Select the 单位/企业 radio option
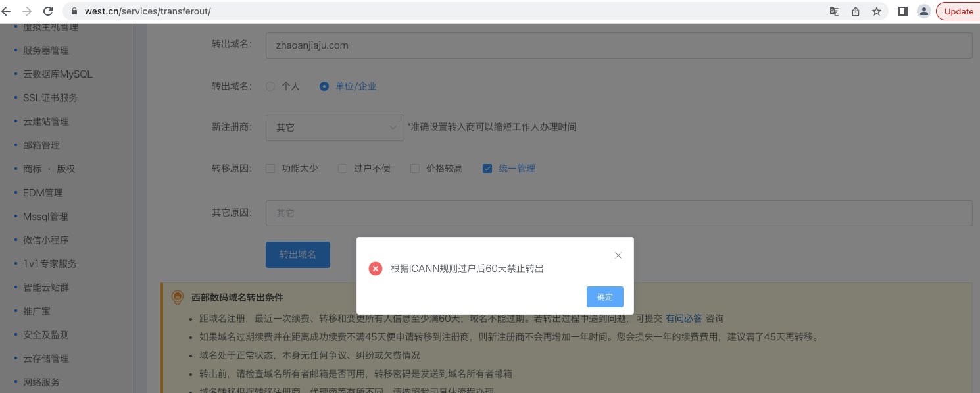This screenshot has width=980, height=393. click(324, 86)
